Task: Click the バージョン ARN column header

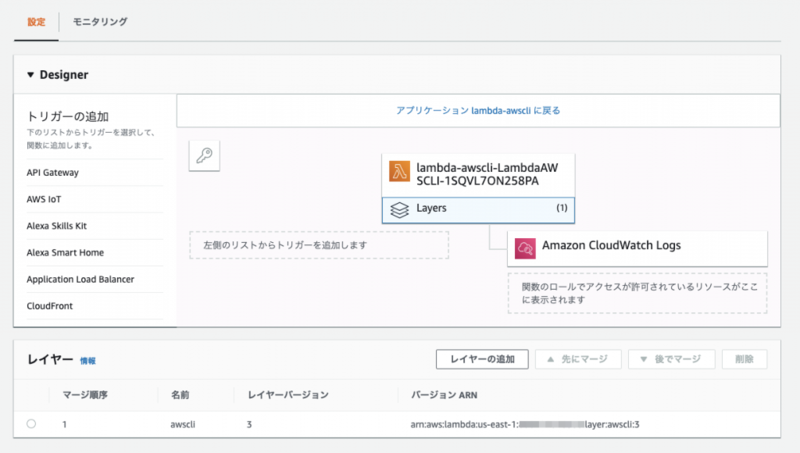Action: pyautogui.click(x=444, y=395)
